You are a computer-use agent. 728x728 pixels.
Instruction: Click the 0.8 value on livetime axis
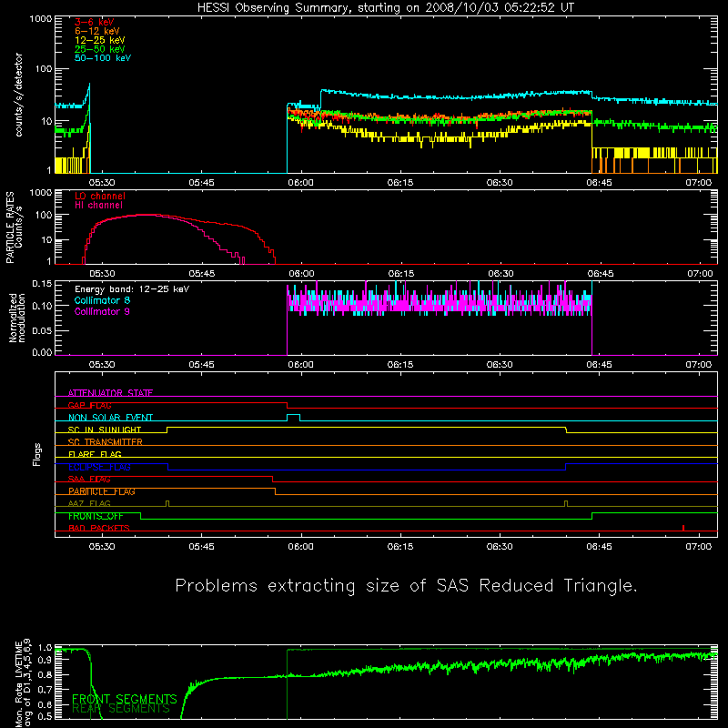[x=45, y=674]
